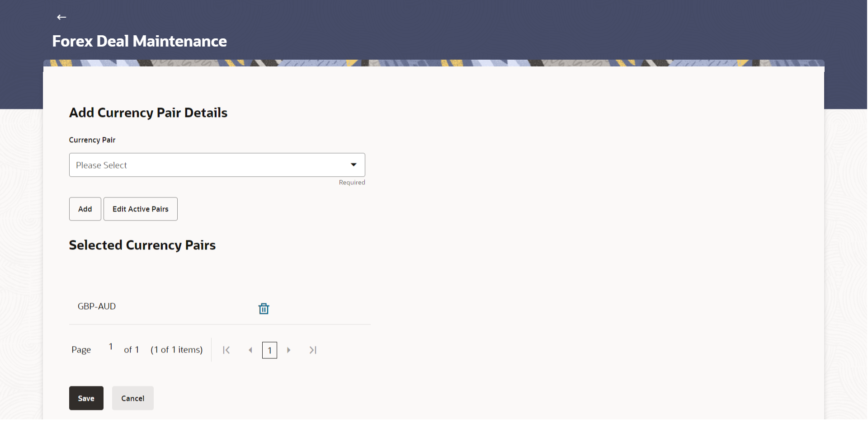Click the Currency Pair field label
Image resolution: width=868 pixels, height=423 pixels.
tap(92, 140)
